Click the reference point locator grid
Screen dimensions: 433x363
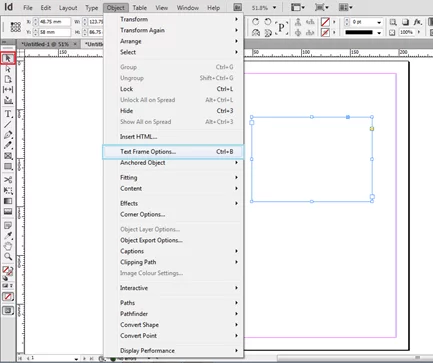pyautogui.click(x=16, y=27)
